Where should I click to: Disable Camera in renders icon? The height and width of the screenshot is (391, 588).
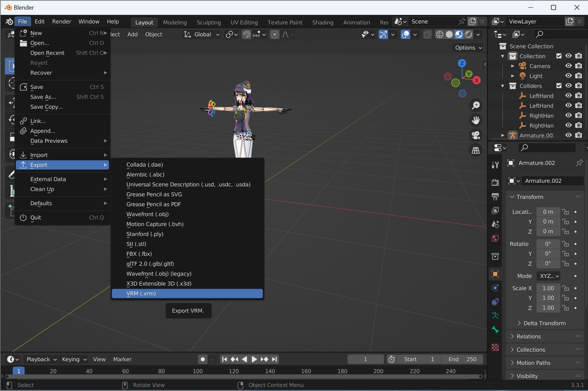pyautogui.click(x=578, y=66)
